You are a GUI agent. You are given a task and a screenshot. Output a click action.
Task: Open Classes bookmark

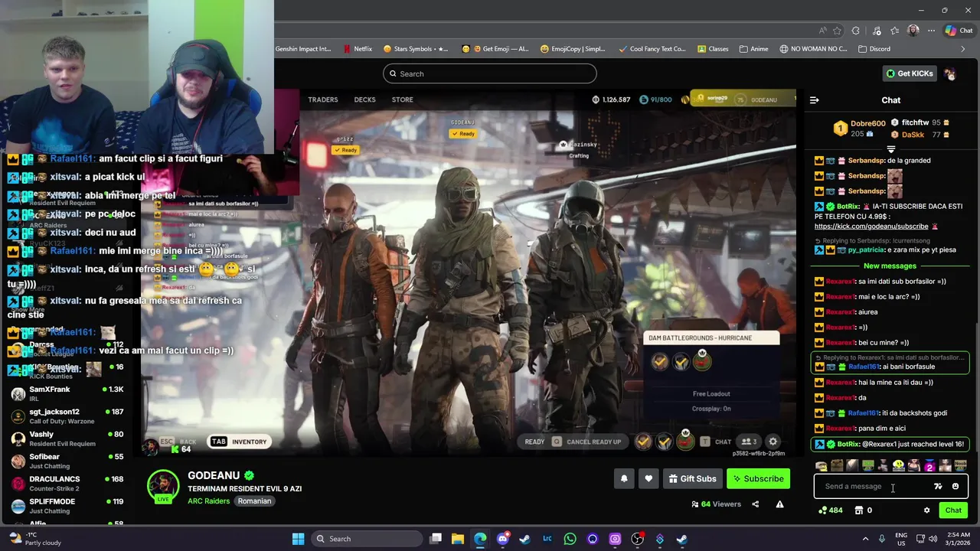pos(713,49)
